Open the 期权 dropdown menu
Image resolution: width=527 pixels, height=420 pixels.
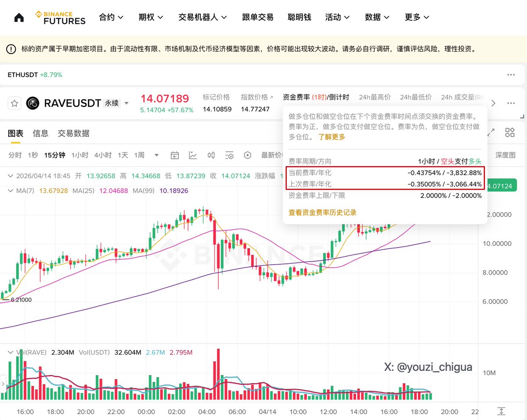point(151,17)
